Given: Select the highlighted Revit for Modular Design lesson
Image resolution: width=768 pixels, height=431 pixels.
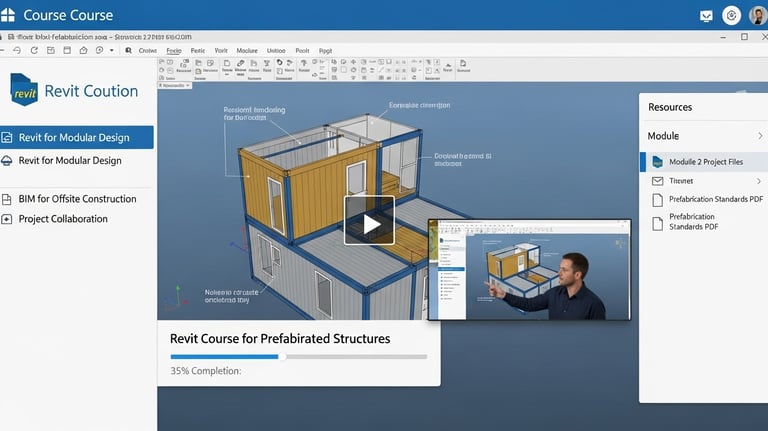Looking at the screenshot, I should pos(76,138).
